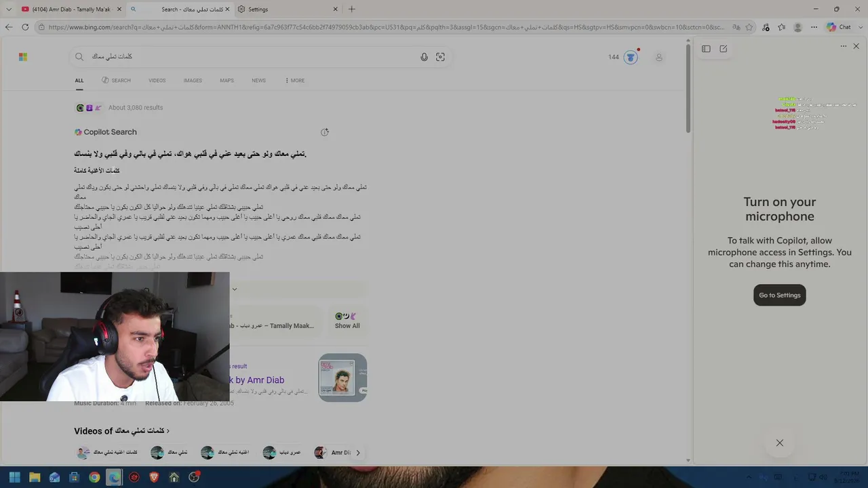Viewport: 868px width, 488px height.
Task: Open a new browser tab
Action: (x=351, y=9)
